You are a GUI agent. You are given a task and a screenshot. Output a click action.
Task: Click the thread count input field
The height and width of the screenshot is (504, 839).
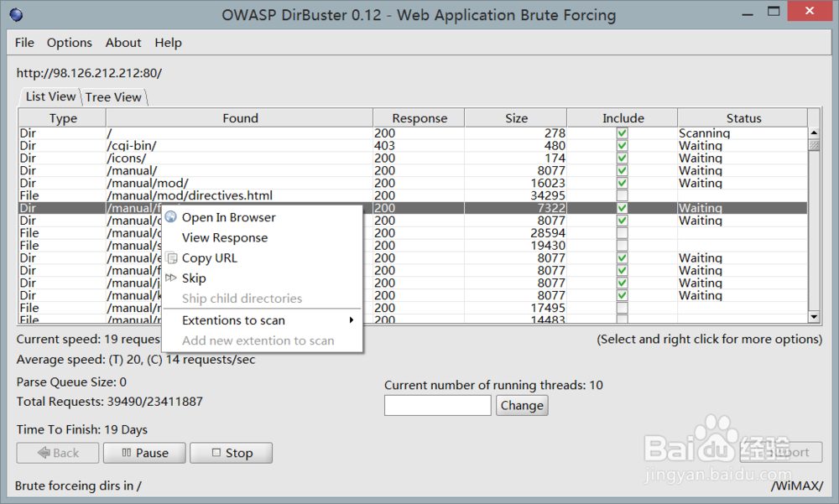click(x=438, y=406)
